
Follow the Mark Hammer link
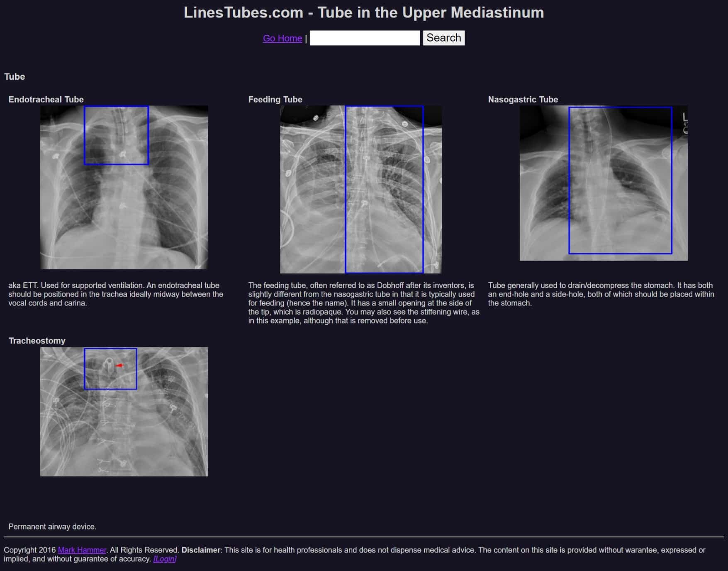(82, 550)
